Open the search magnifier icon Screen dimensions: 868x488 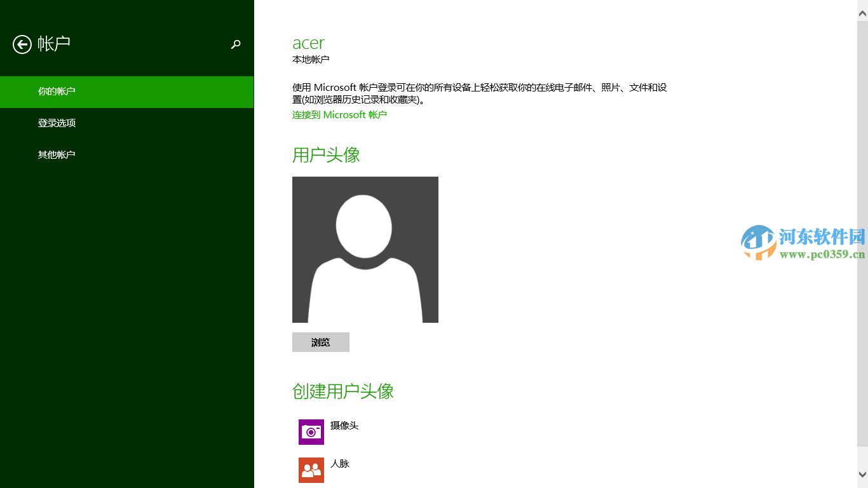point(236,44)
